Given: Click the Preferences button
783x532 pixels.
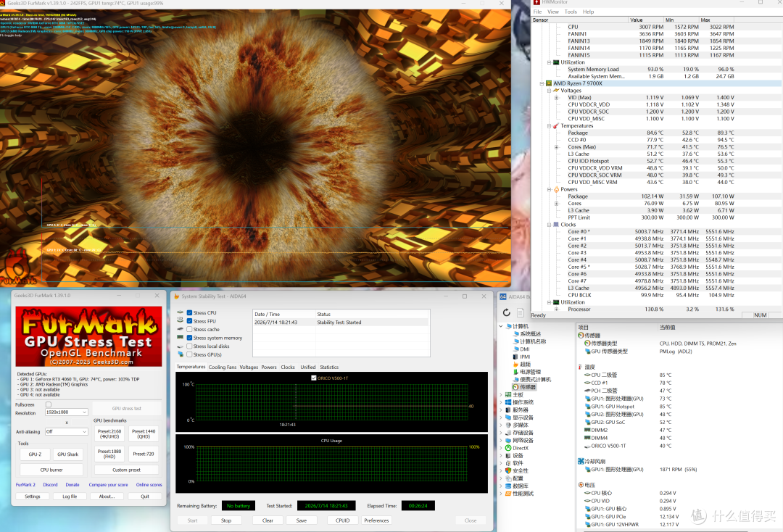Looking at the screenshot, I should [x=376, y=520].
